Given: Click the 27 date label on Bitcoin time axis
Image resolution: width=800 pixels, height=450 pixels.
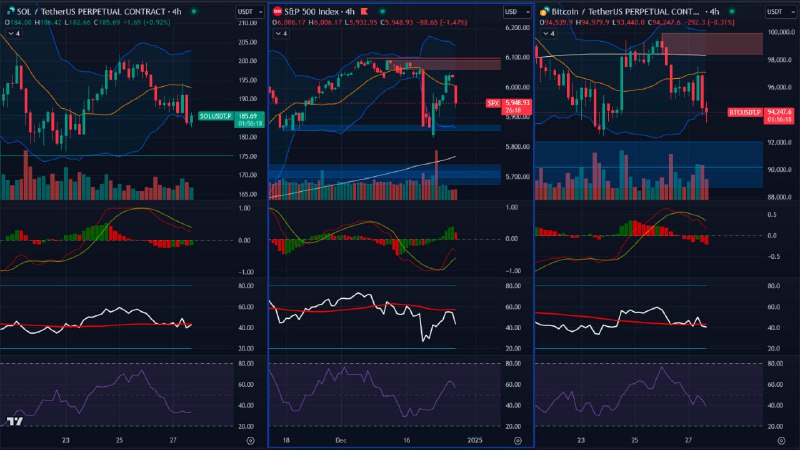Looking at the screenshot, I should coord(688,440).
